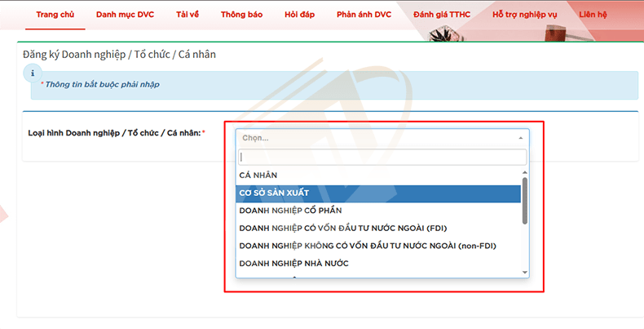644x329 pixels.
Task: Click the scroll up arrow in options list
Action: pos(525,171)
